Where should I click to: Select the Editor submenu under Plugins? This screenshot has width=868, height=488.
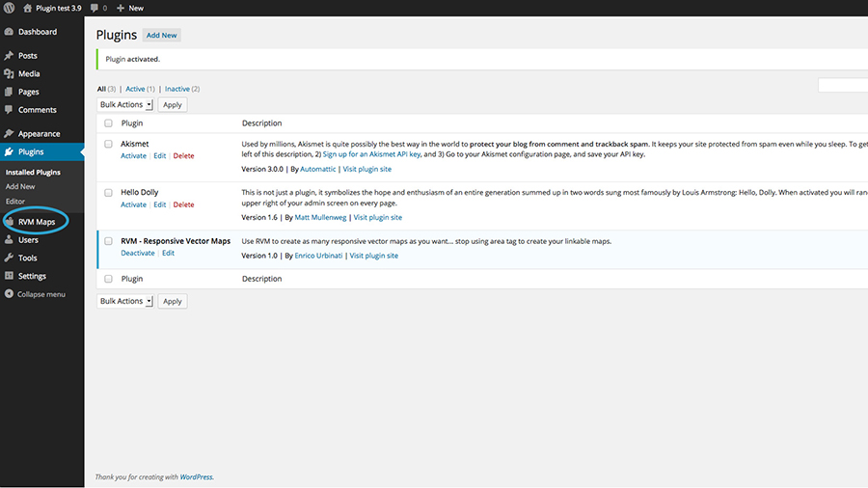point(15,201)
